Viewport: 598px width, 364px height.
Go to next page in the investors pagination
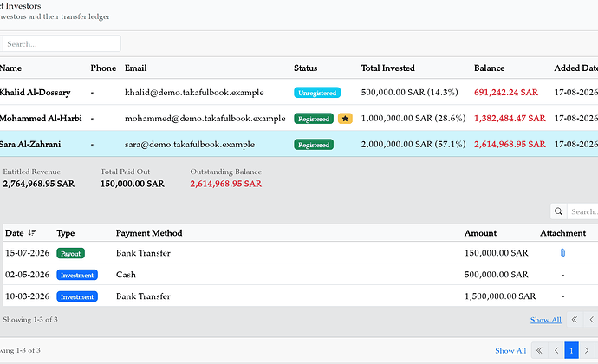coord(587,350)
